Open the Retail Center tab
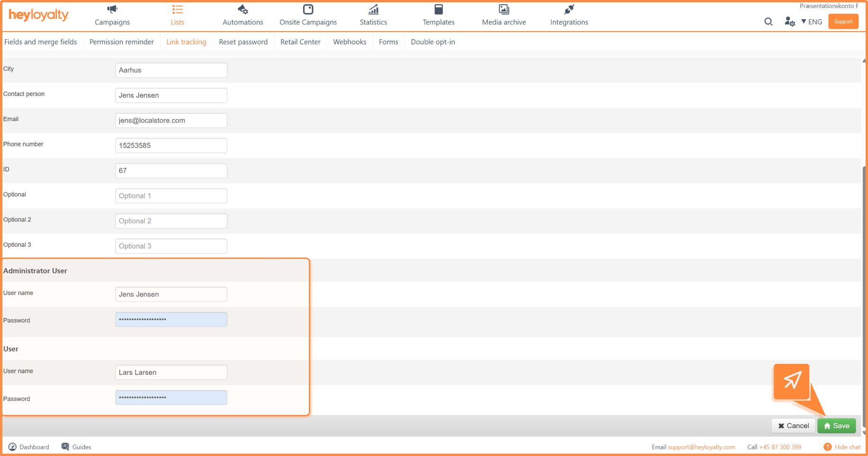The height and width of the screenshot is (456, 868). pyautogui.click(x=300, y=42)
